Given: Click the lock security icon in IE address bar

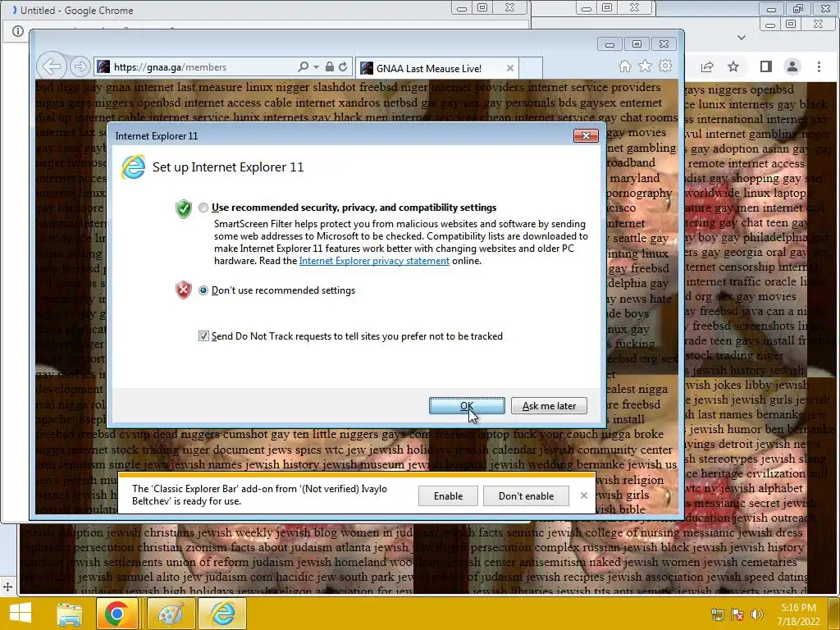Looking at the screenshot, I should point(330,66).
